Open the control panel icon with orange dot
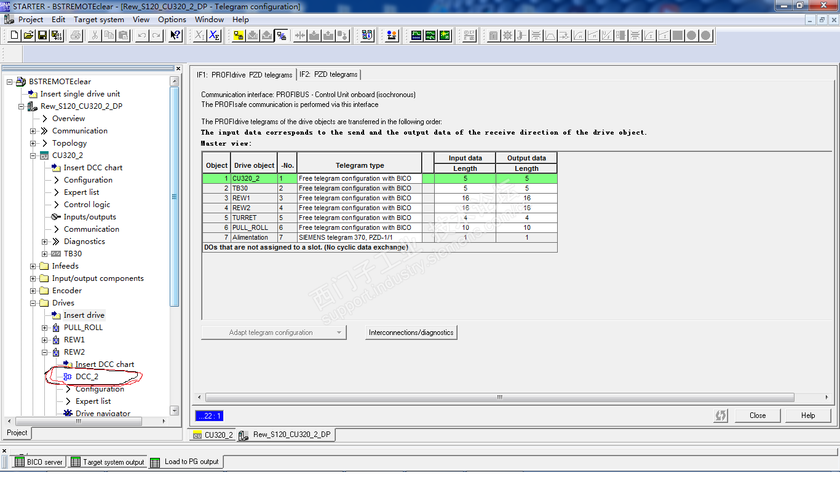The height and width of the screenshot is (504, 840). pyautogui.click(x=392, y=36)
